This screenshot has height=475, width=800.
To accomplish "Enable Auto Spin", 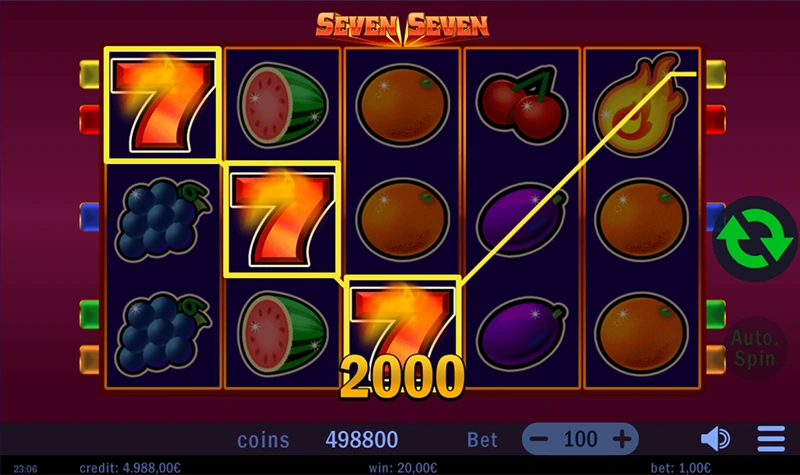I will click(x=755, y=348).
